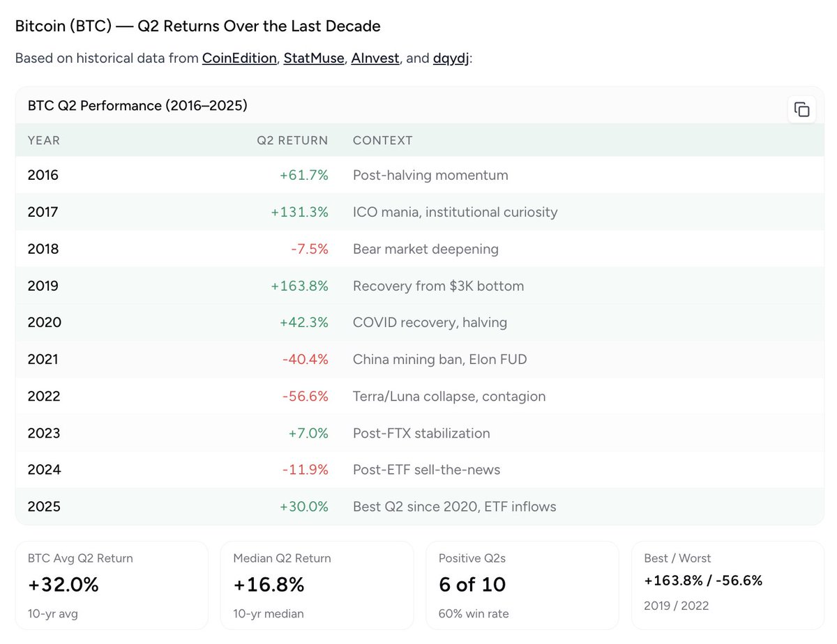The height and width of the screenshot is (644, 837).
Task: Select the +16.8% median return figure
Action: coord(269,585)
